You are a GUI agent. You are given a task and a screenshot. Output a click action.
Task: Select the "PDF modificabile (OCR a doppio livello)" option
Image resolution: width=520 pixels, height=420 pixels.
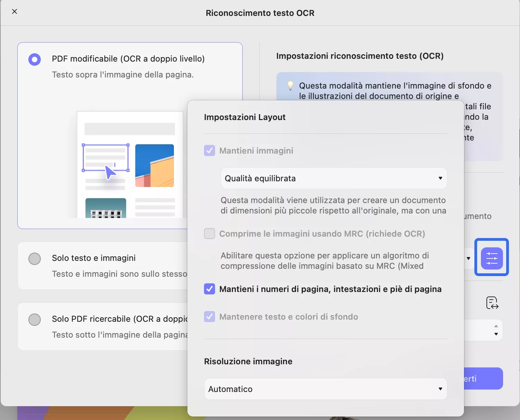pyautogui.click(x=34, y=59)
